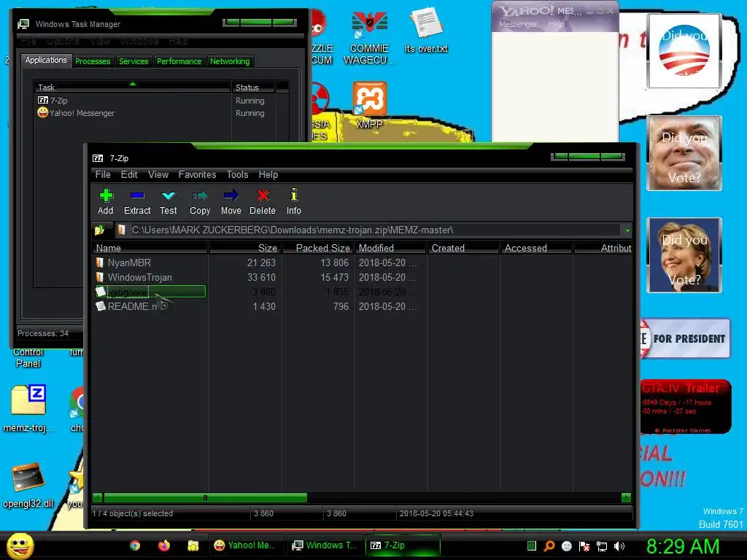This screenshot has width=747, height=560.
Task: Open the Control Panel desktop icon
Action: point(28,357)
